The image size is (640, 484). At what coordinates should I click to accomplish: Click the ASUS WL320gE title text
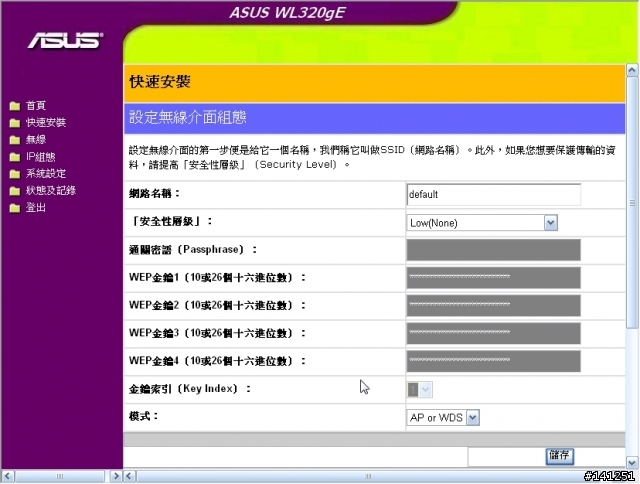(x=288, y=13)
